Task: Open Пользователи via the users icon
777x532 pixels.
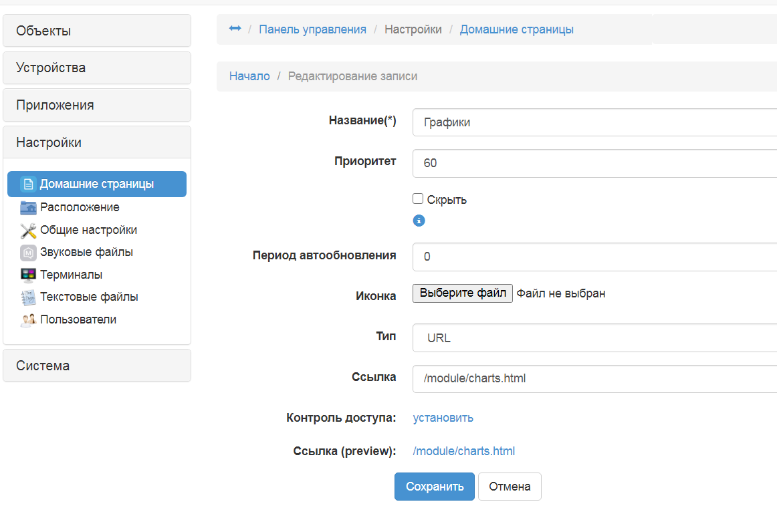Action: pyautogui.click(x=27, y=319)
